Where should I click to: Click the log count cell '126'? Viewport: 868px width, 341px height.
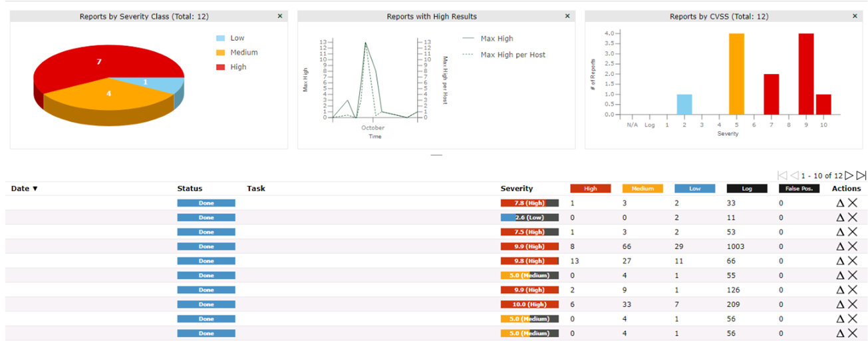coord(733,290)
